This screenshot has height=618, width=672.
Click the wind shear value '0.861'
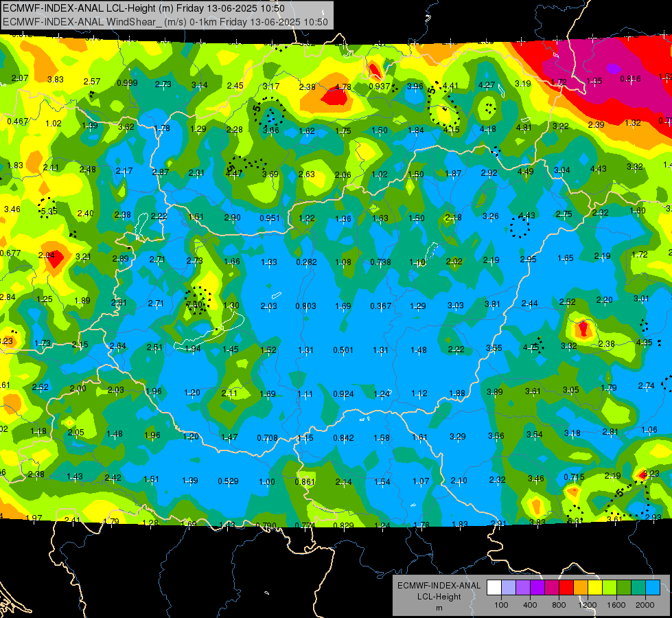coord(305,481)
